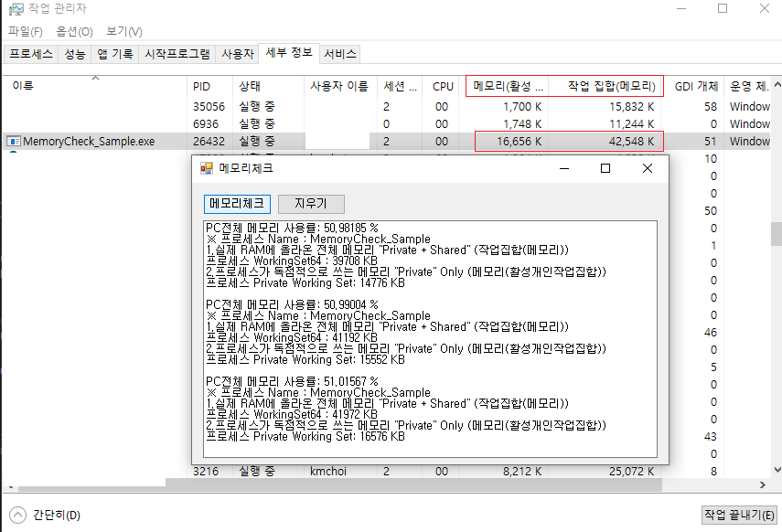Viewport: 782px width, 532px height.
Task: Switch to the 서비스 tab
Action: tap(339, 54)
